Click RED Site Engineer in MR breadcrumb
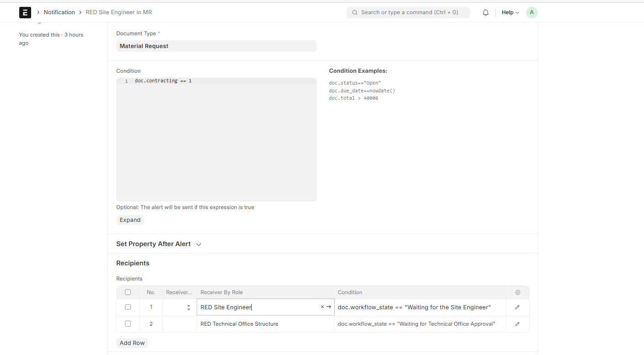 point(119,12)
